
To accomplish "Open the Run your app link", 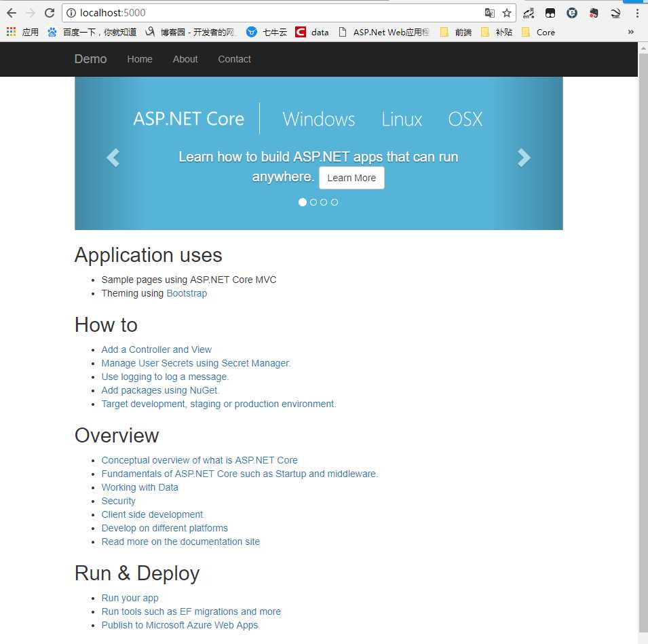I will tap(130, 599).
